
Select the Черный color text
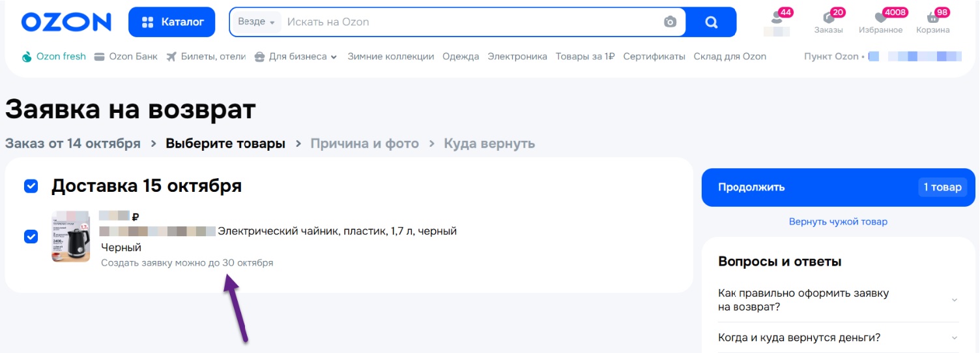click(121, 247)
